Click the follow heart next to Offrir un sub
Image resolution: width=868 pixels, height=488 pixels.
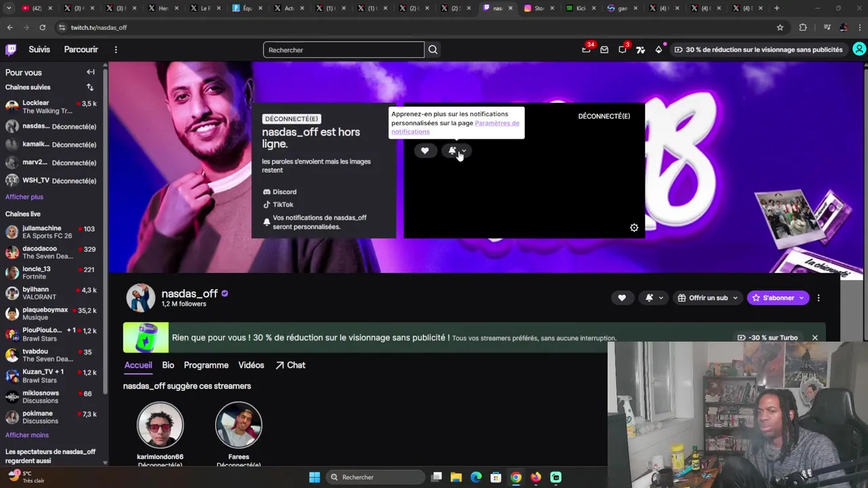pos(622,298)
